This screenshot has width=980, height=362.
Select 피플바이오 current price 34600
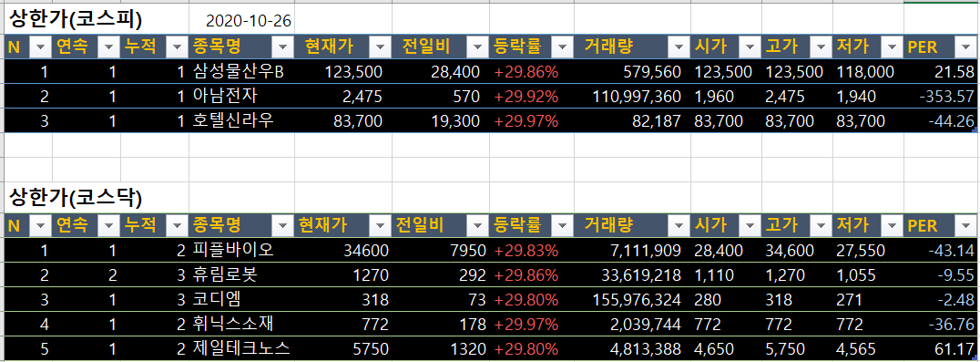[x=343, y=251]
